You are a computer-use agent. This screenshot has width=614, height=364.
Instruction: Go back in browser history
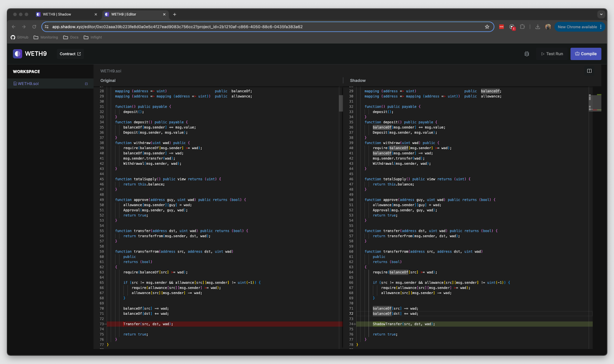pyautogui.click(x=13, y=27)
